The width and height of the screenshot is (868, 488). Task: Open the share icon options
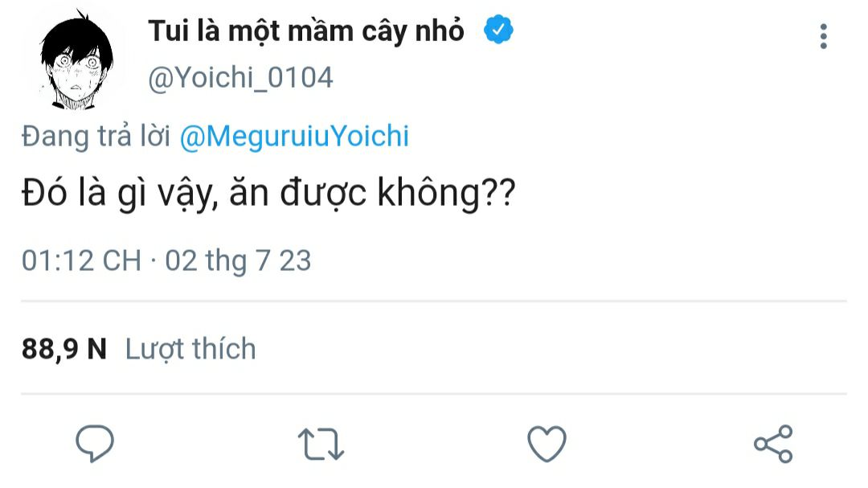click(773, 443)
